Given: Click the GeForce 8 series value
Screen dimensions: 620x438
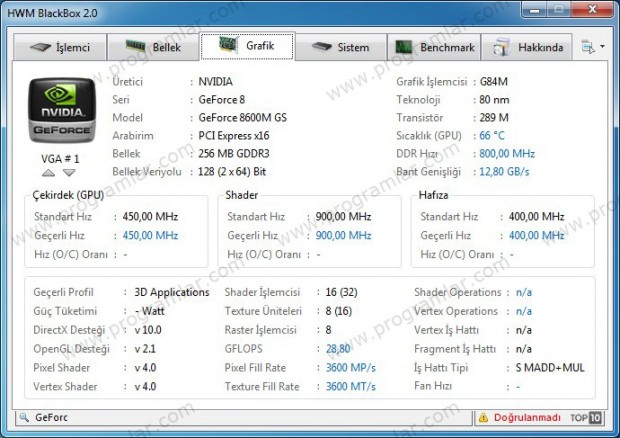Looking at the screenshot, I should 221,100.
